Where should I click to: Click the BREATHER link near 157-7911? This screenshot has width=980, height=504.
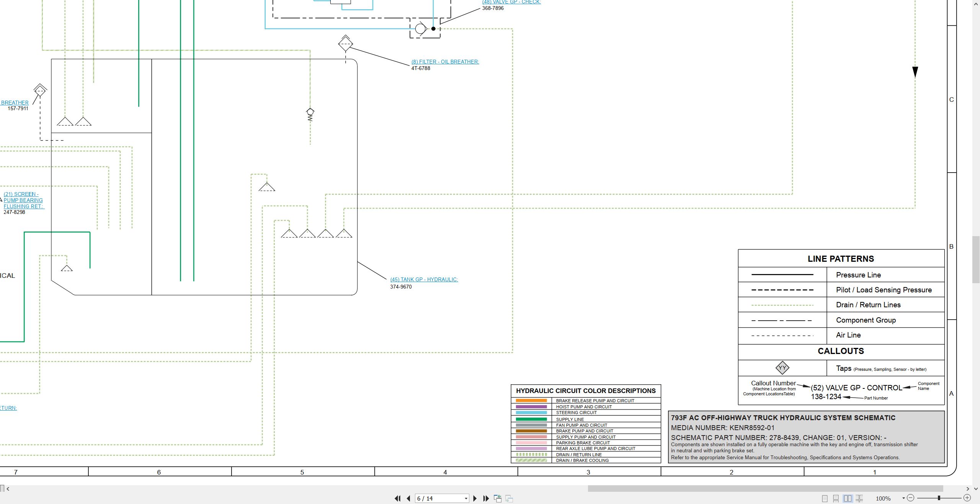point(15,103)
